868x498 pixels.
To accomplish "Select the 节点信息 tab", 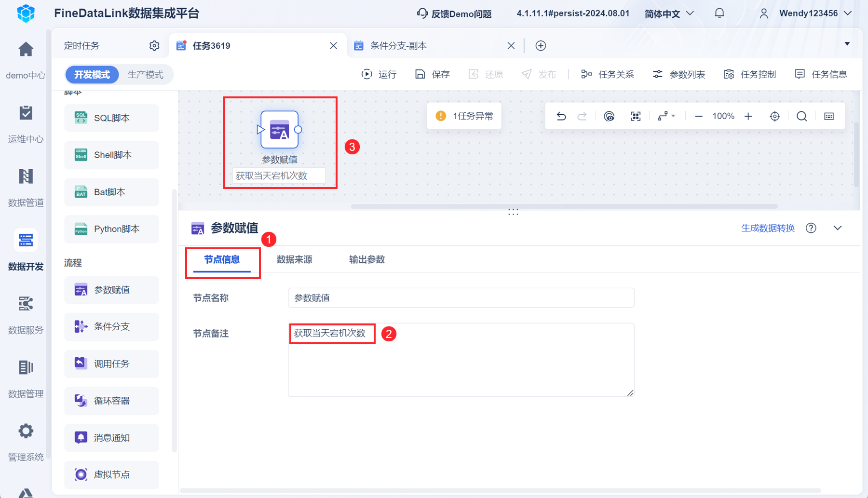I will click(x=222, y=260).
